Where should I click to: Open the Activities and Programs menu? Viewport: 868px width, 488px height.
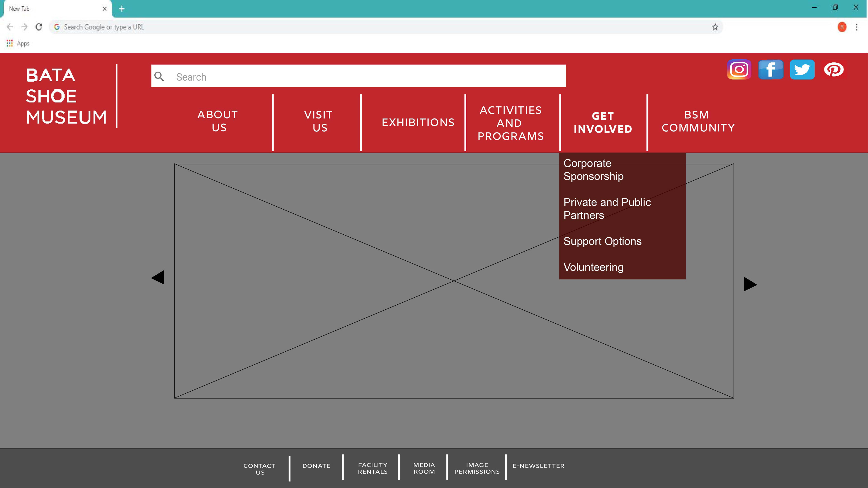510,123
